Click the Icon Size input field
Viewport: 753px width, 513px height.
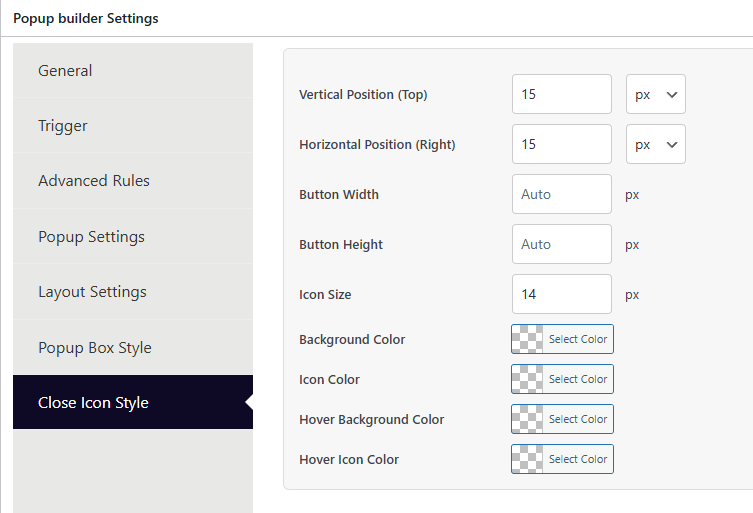(x=561, y=294)
